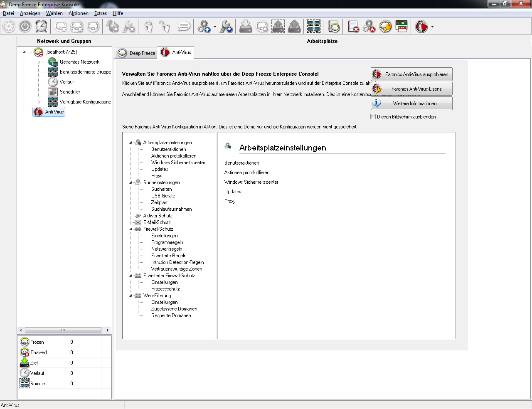Click the open padlock toolbar icon
This screenshot has height=409, width=532.
pyautogui.click(x=165, y=27)
